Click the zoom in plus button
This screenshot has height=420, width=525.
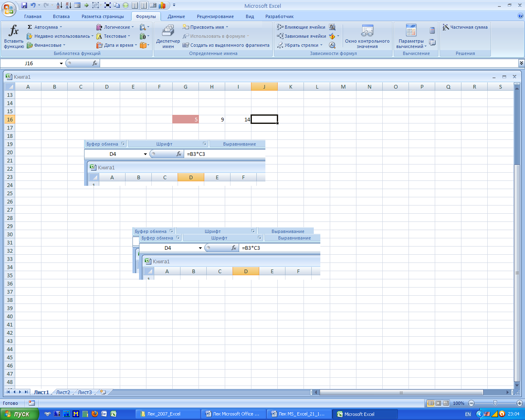click(x=520, y=403)
